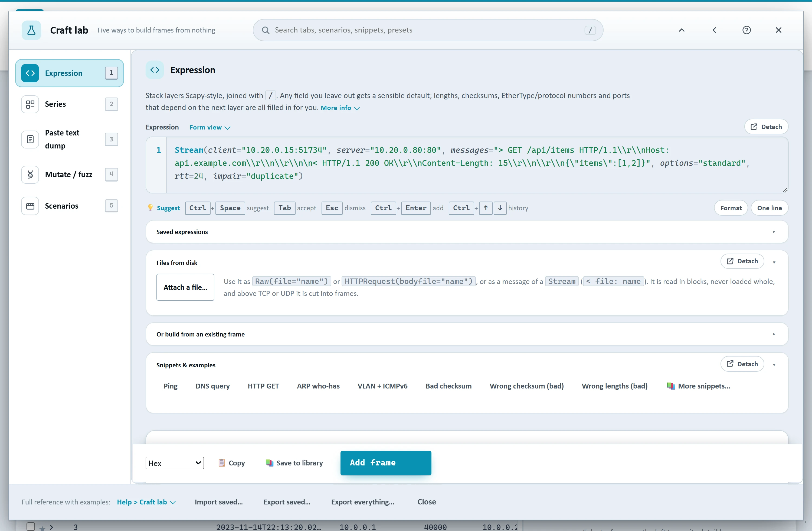
Task: Expand the Saved expressions section
Action: (467, 232)
